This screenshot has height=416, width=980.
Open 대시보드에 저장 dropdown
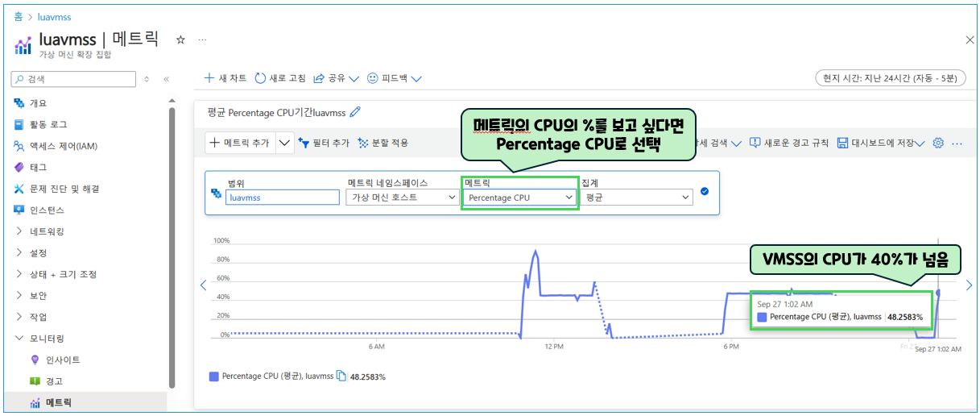[x=881, y=143]
